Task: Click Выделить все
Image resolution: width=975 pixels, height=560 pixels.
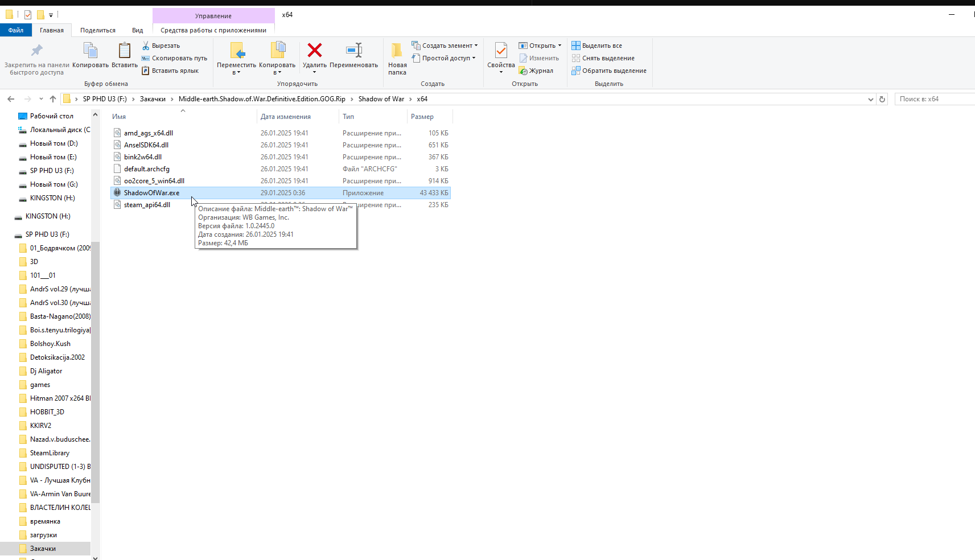Action: (x=597, y=46)
